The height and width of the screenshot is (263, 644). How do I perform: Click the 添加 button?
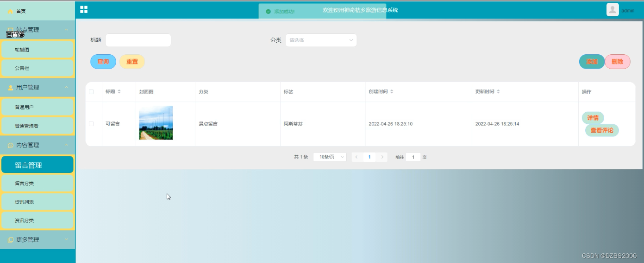pyautogui.click(x=592, y=62)
